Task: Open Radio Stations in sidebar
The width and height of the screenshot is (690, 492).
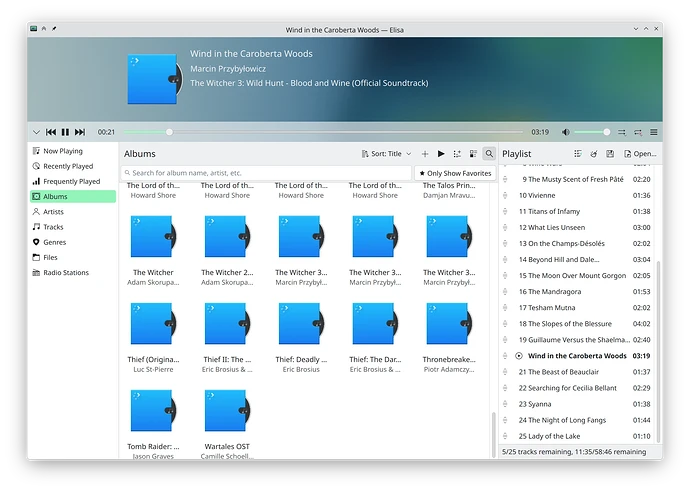Action: [x=73, y=273]
